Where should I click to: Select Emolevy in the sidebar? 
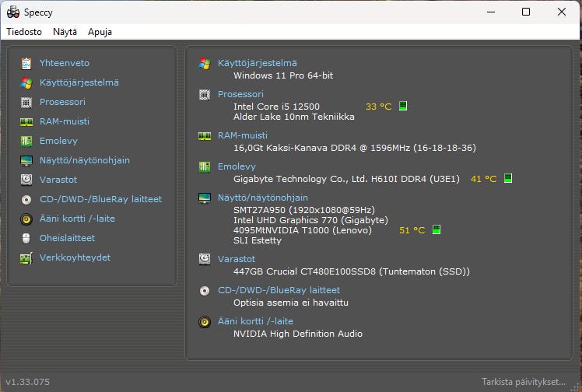pyautogui.click(x=58, y=141)
